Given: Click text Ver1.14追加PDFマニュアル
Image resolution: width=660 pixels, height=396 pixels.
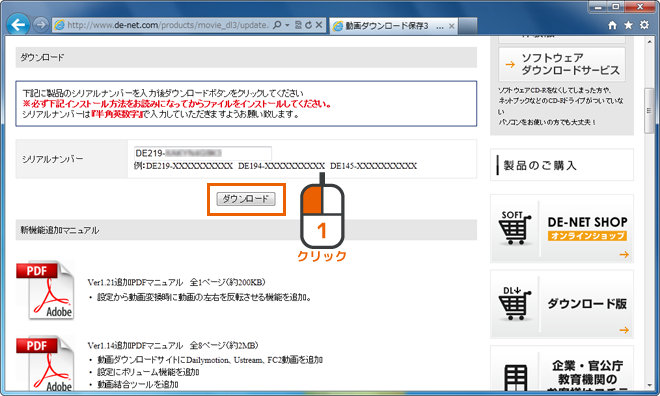Looking at the screenshot, I should pyautogui.click(x=135, y=346).
